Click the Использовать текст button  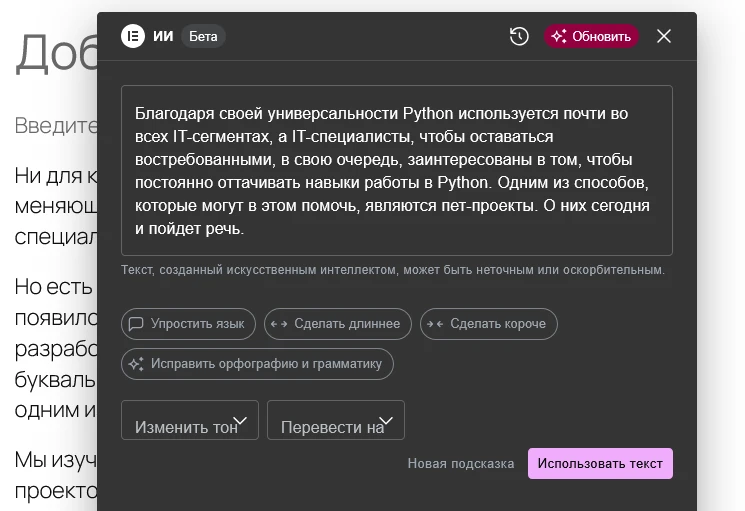(x=600, y=464)
